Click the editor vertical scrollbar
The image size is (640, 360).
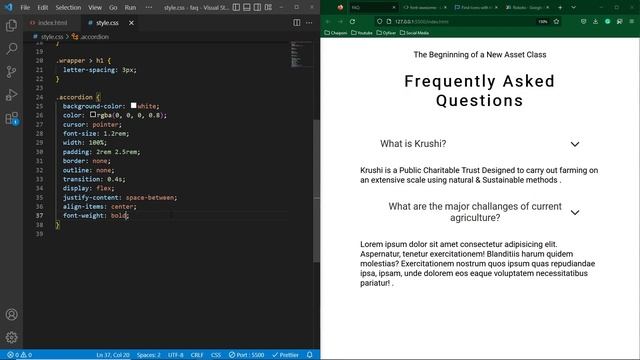pos(316,191)
